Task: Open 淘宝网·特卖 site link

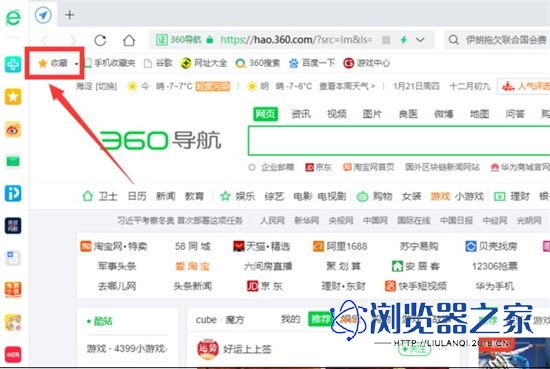Action: coord(114,246)
